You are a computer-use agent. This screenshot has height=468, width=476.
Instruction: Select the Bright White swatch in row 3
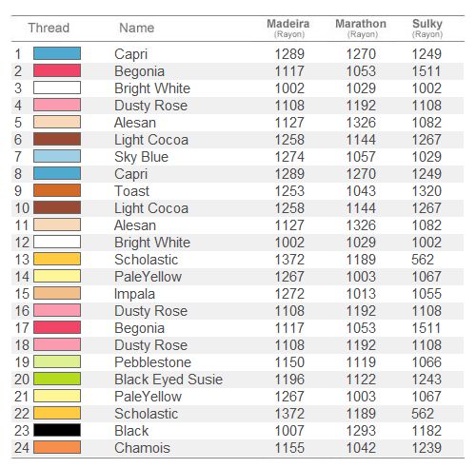coord(57,88)
